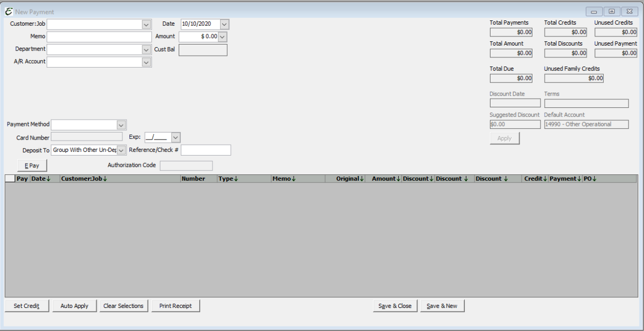
Task: Click Clear Selections
Action: pyautogui.click(x=123, y=305)
